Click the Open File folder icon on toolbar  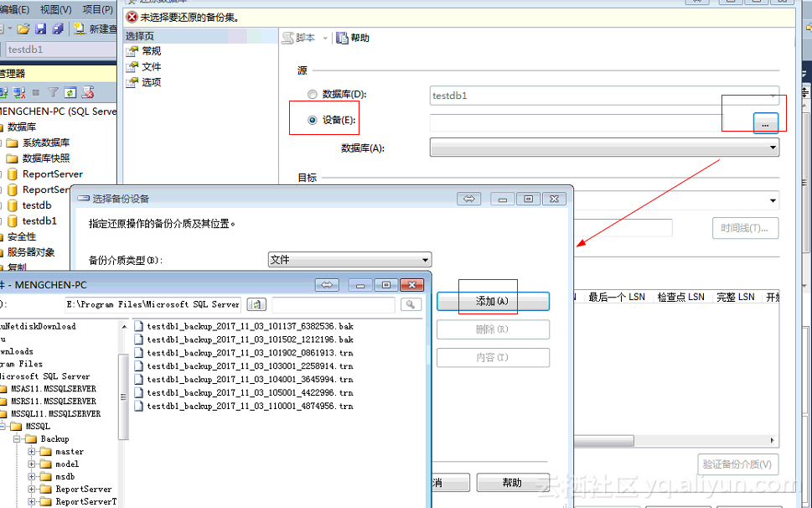click(x=23, y=29)
